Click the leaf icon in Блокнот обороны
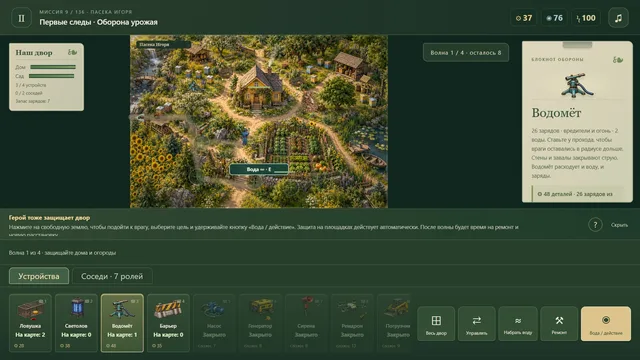The width and height of the screenshot is (640, 360). (618, 60)
